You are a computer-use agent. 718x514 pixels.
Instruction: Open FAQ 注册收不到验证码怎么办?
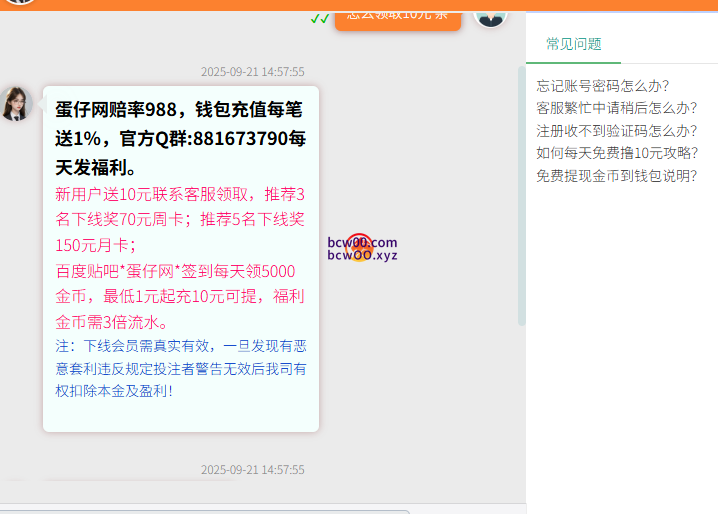pos(616,131)
